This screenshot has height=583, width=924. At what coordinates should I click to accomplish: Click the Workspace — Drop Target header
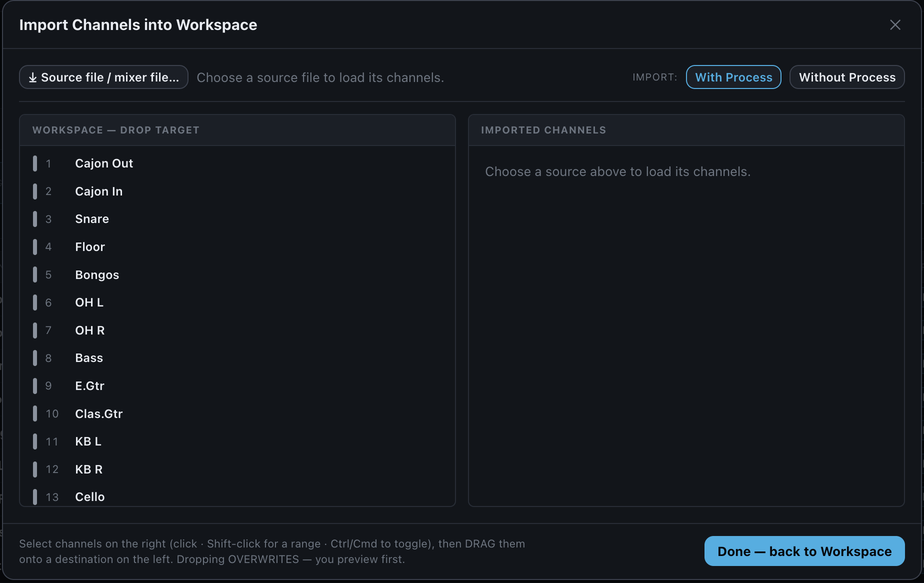[237, 130]
